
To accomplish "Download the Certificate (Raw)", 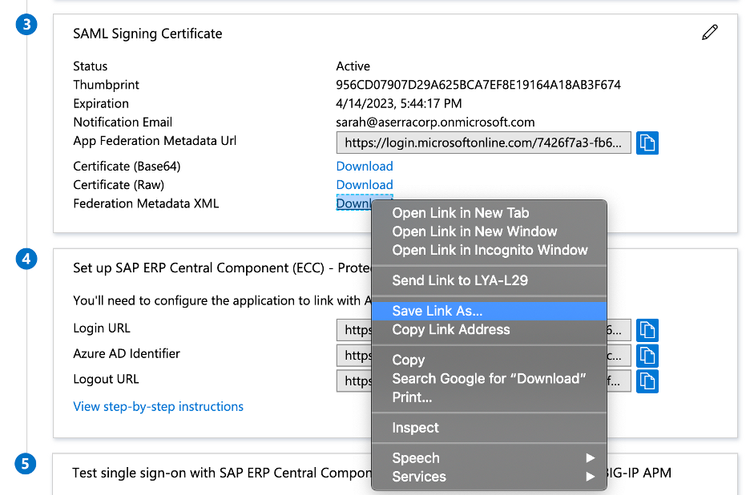I will point(364,185).
